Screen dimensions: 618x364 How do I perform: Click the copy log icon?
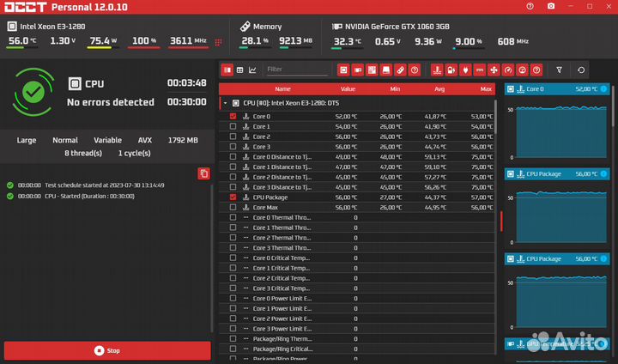pos(203,173)
